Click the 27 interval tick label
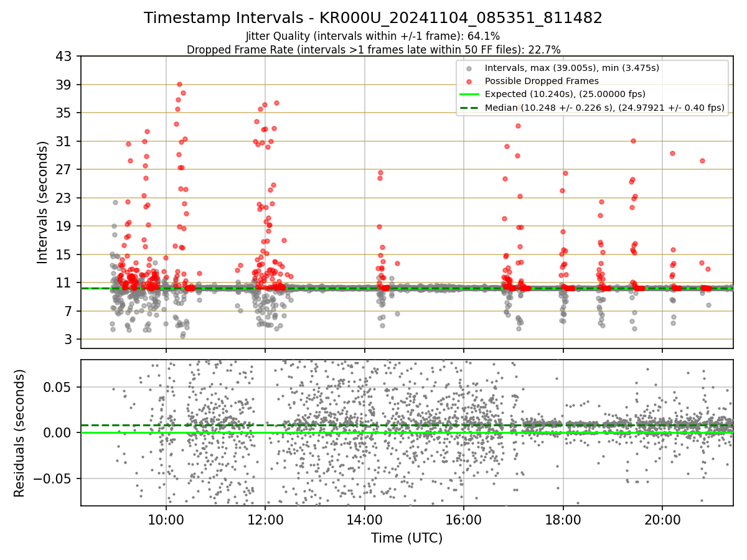 click(x=65, y=170)
